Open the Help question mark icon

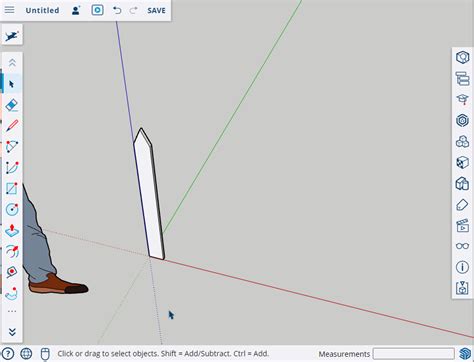pos(8,353)
